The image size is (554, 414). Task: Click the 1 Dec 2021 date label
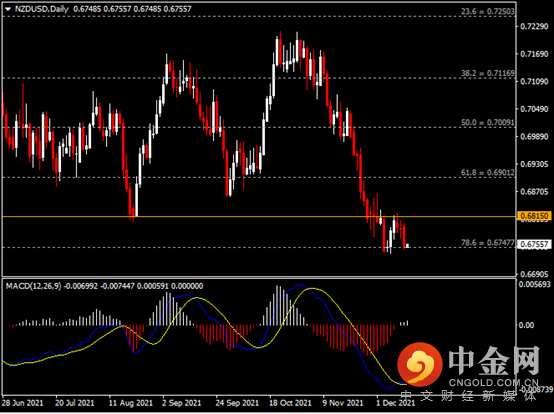396,403
